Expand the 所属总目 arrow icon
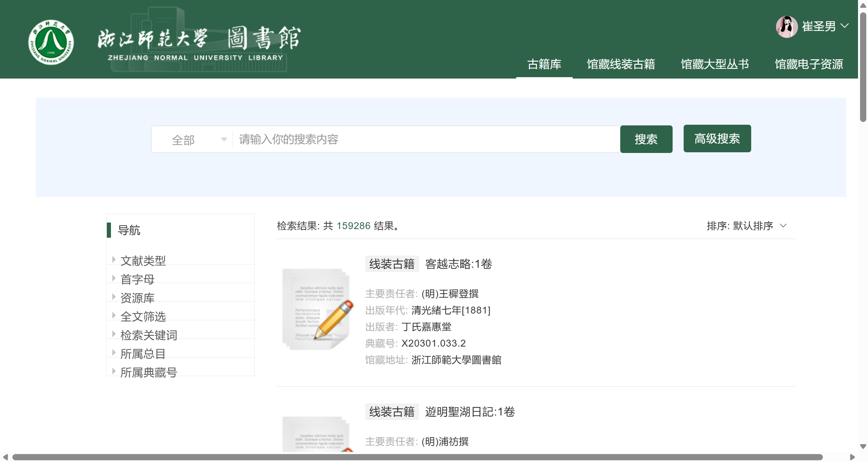The width and height of the screenshot is (868, 462). [x=114, y=352]
